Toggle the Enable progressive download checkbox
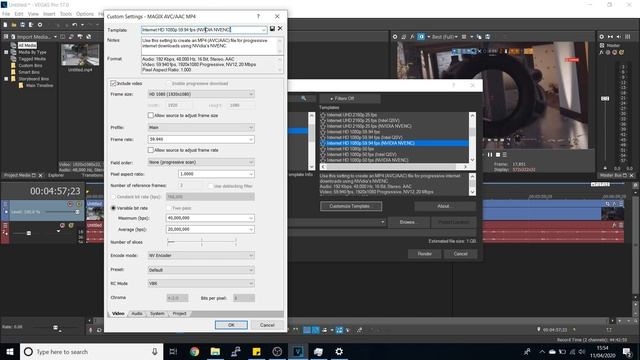 [169, 84]
